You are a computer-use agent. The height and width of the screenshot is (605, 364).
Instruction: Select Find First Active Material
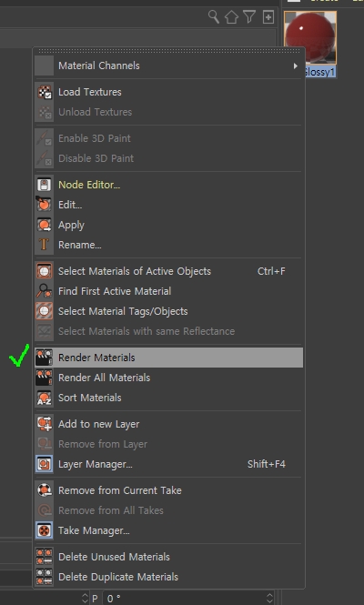[168, 291]
